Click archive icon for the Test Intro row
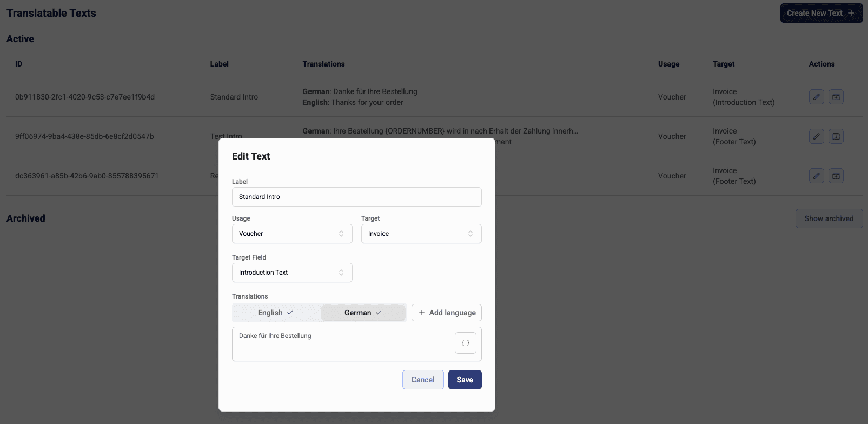This screenshot has width=868, height=424. 836,136
